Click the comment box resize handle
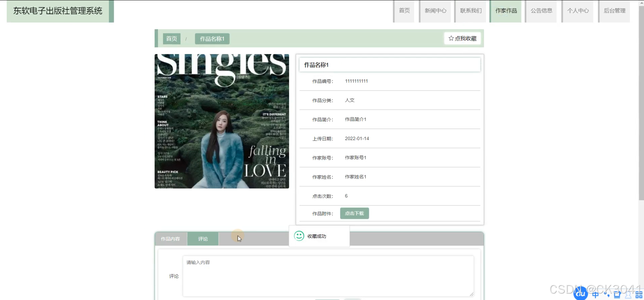The height and width of the screenshot is (300, 644). [x=471, y=294]
